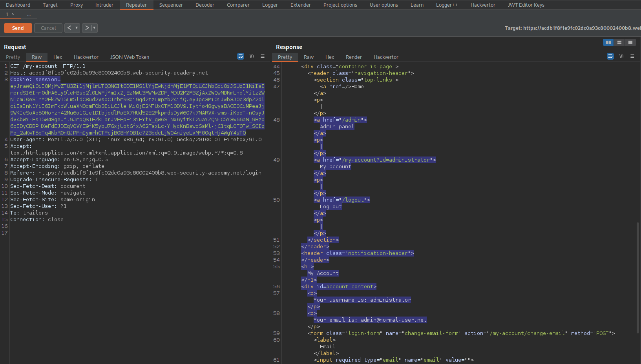Open the Extender tab
641x364 pixels.
[x=301, y=5]
